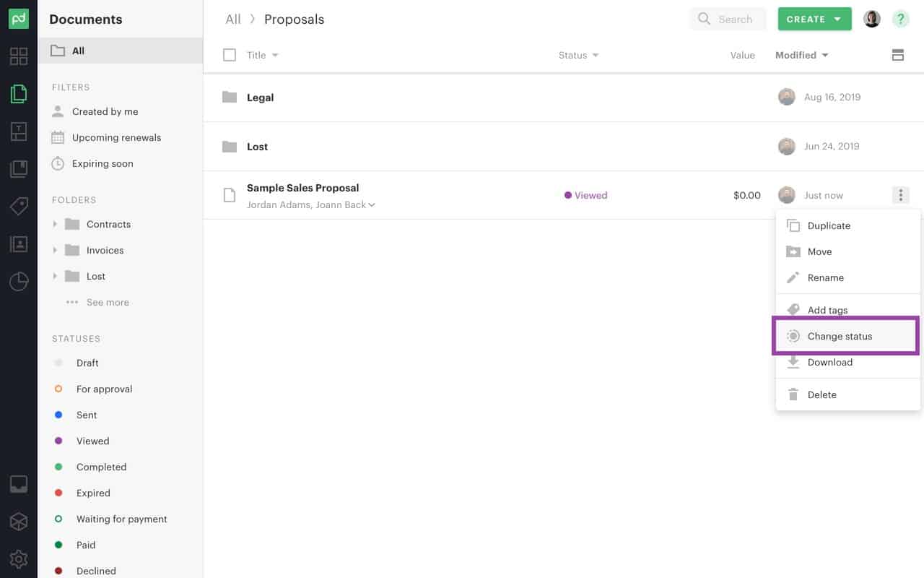Filter by Viewed status in sidebar
The width and height of the screenshot is (924, 578).
click(92, 441)
